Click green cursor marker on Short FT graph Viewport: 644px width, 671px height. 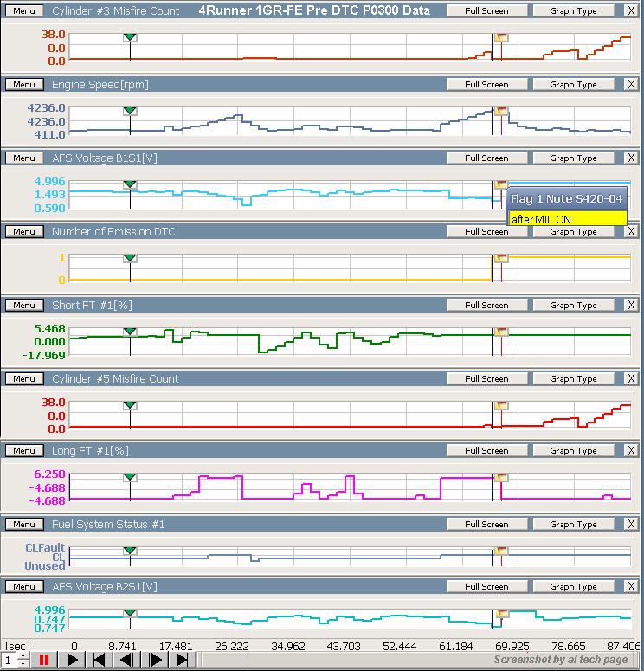[x=130, y=332]
